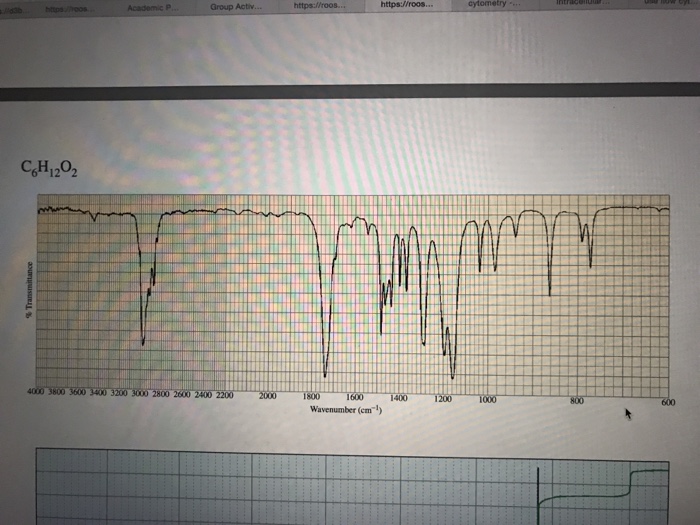Image resolution: width=700 pixels, height=525 pixels.
Task: Click the 2600 wavenumber axis value
Action: [x=182, y=395]
